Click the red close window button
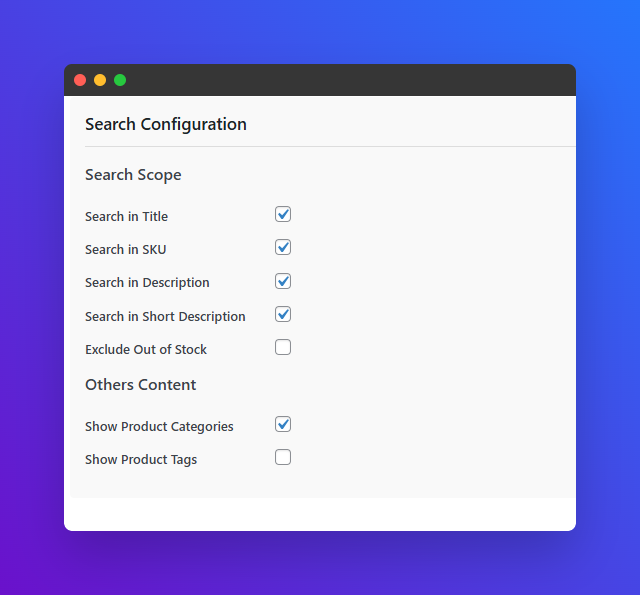The height and width of the screenshot is (595, 640). pos(80,80)
